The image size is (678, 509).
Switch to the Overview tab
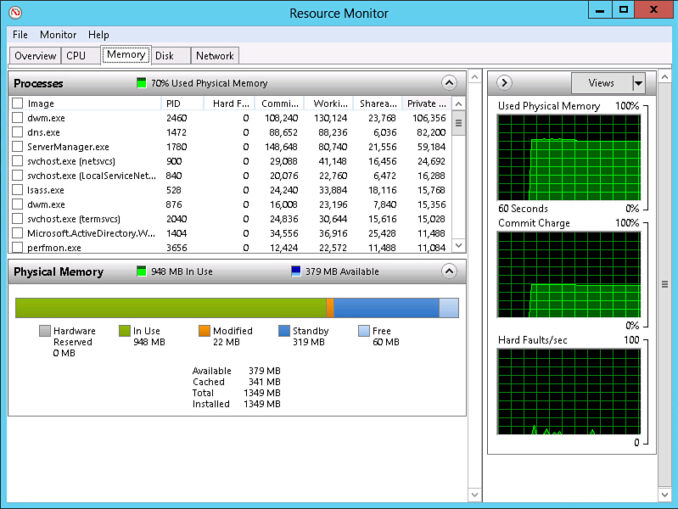pyautogui.click(x=35, y=56)
